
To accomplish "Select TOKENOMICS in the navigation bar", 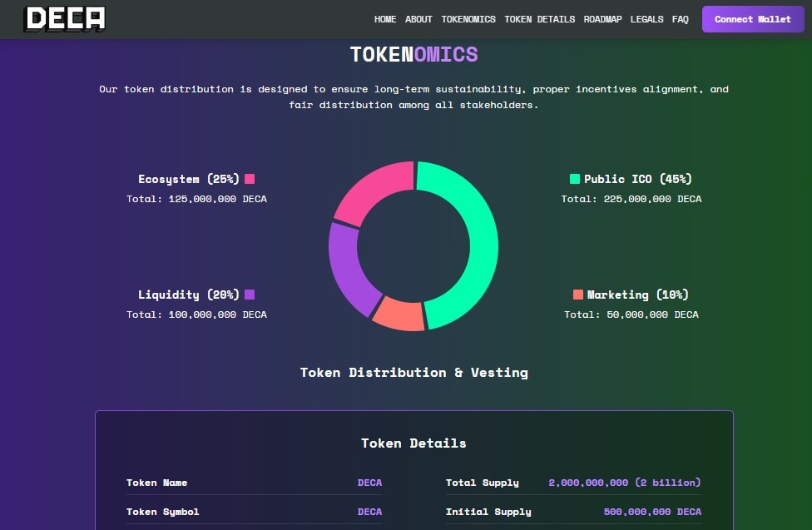I will 468,19.
